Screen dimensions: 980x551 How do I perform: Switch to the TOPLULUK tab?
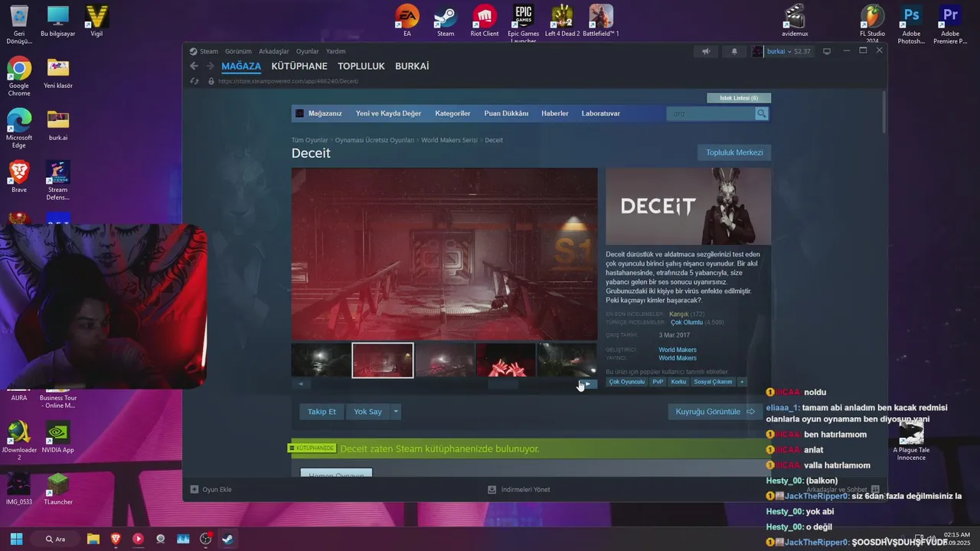click(x=361, y=67)
